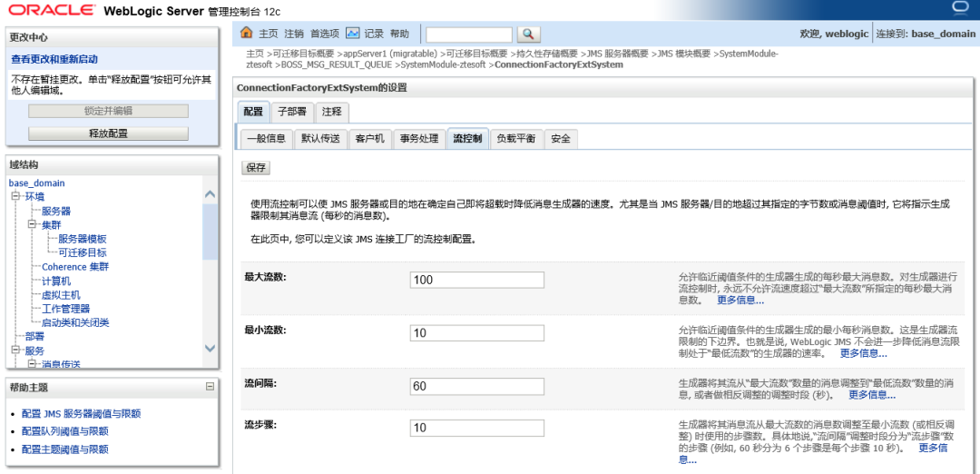Screen dimensions: 980x474
Task: Click the home icon beside 主页
Action: [246, 33]
